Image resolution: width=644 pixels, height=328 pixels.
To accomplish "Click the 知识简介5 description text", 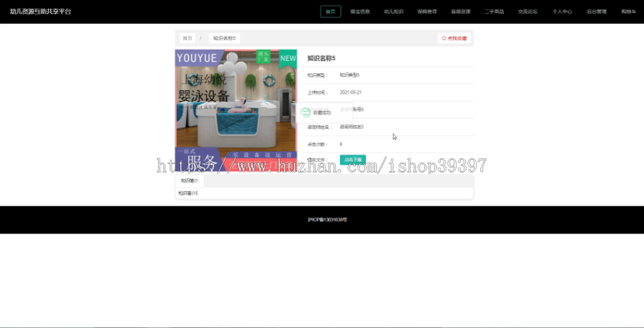I will (x=188, y=193).
